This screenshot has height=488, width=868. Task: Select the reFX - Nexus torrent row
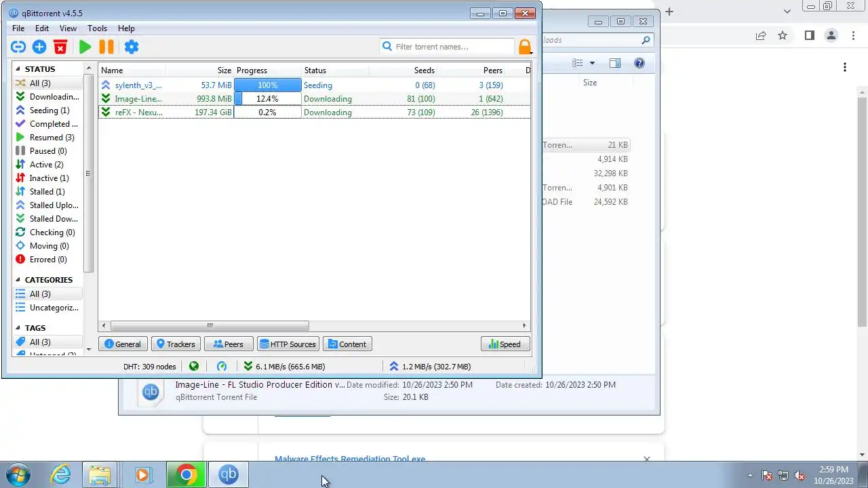click(x=315, y=113)
